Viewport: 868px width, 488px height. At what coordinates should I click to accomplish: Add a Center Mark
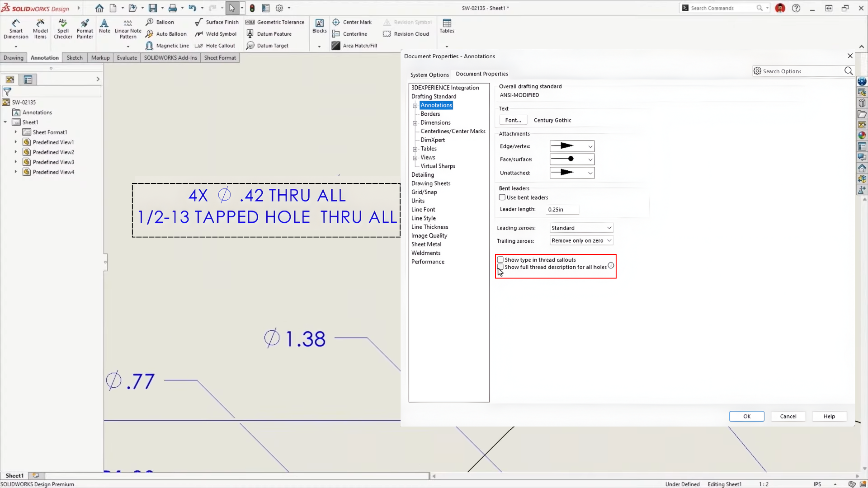coord(352,22)
